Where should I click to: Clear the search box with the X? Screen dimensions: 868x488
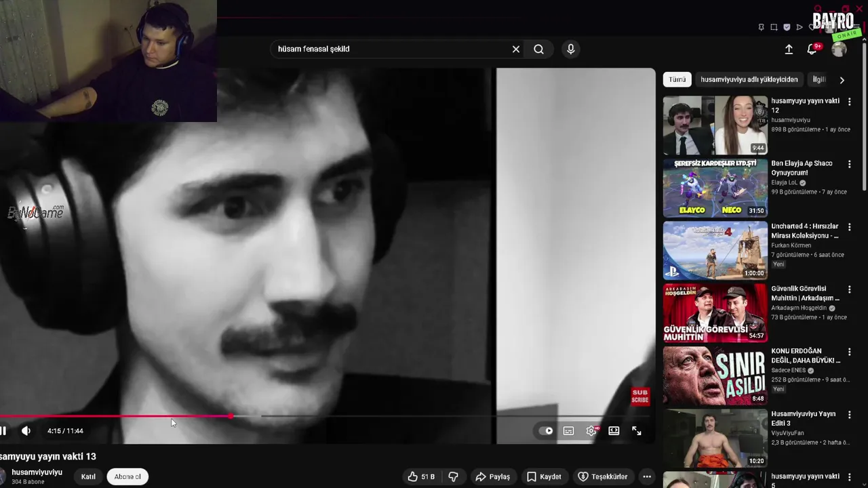516,49
